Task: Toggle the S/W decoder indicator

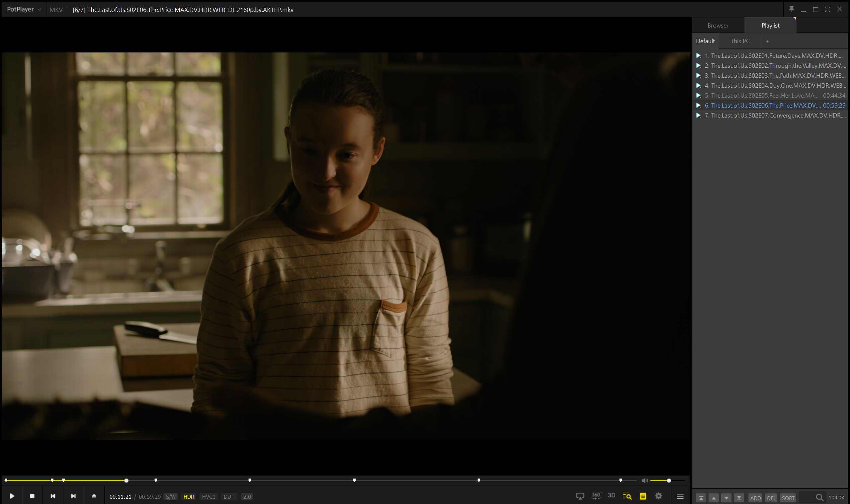Action: 171,496
